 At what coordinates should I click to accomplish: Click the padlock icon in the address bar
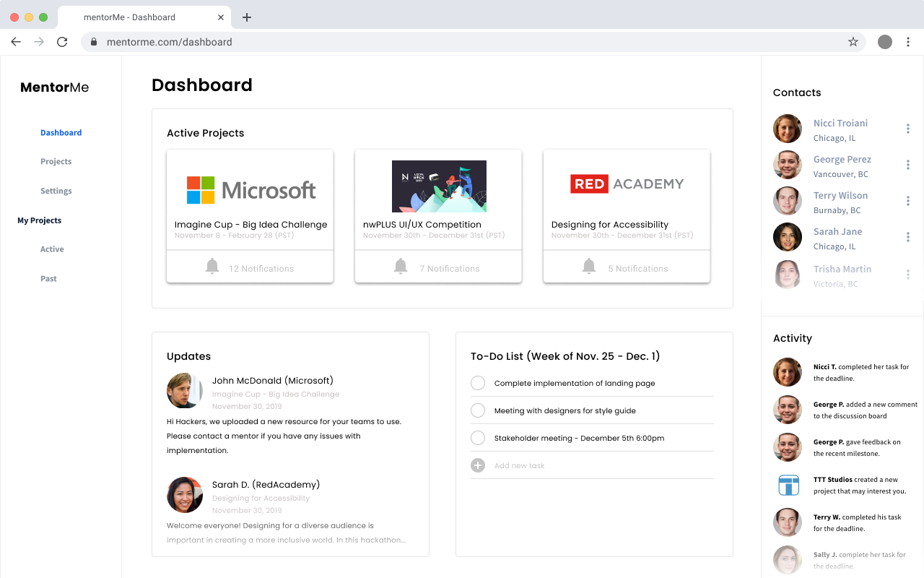(x=94, y=42)
